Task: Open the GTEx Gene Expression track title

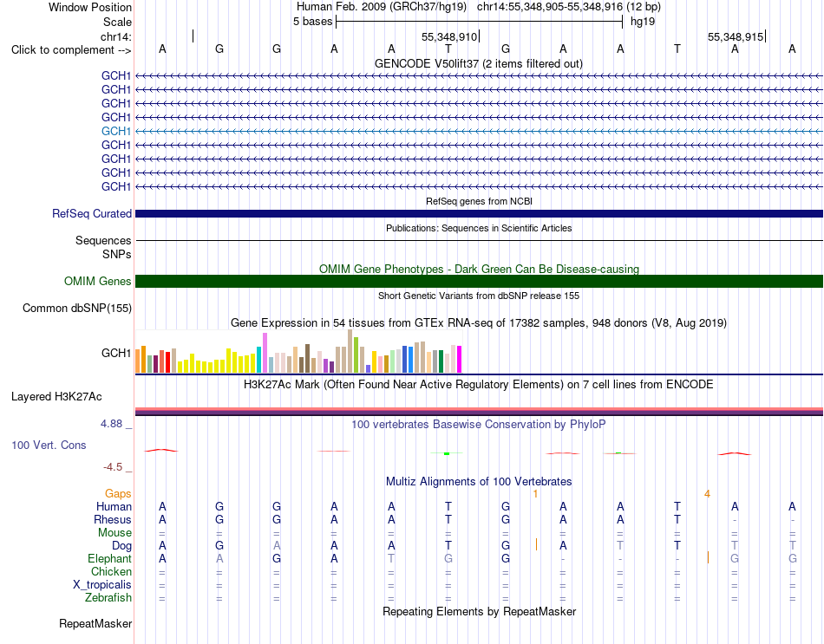Action: pyautogui.click(x=479, y=323)
